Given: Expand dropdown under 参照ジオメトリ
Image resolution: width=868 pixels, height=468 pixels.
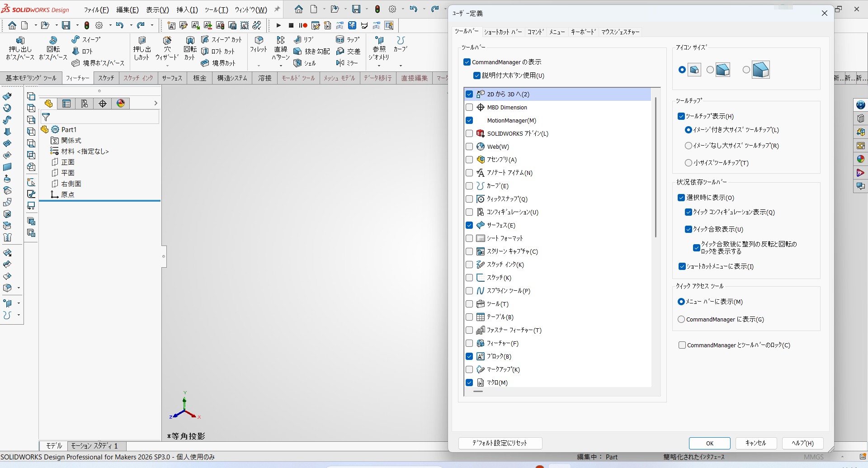Looking at the screenshot, I should (x=379, y=66).
